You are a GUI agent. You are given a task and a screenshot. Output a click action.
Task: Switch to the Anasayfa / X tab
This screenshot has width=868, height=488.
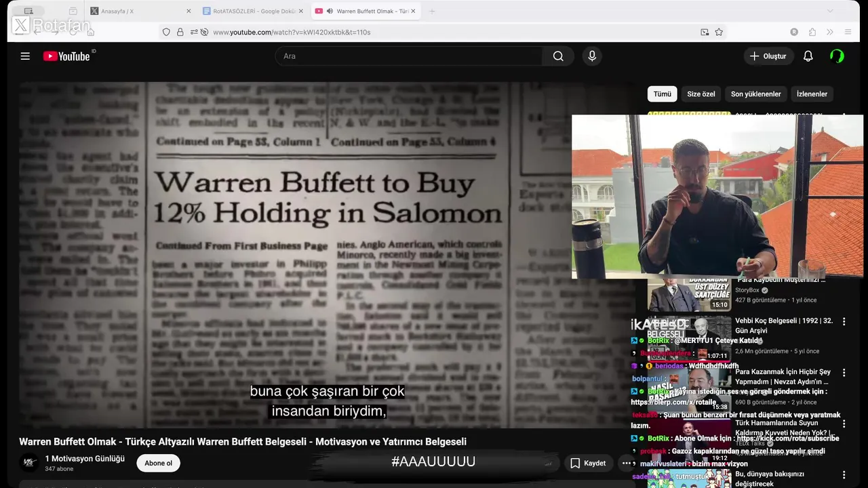[141, 11]
